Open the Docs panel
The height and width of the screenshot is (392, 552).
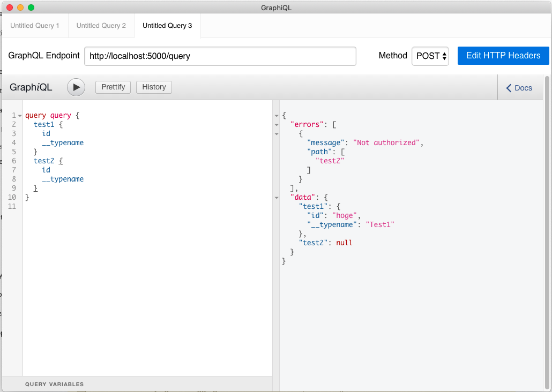point(519,88)
